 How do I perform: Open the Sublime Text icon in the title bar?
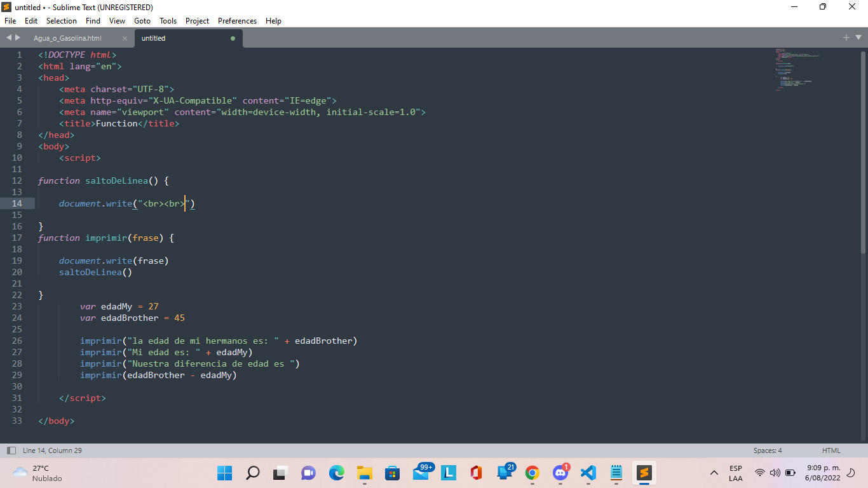pos(7,7)
